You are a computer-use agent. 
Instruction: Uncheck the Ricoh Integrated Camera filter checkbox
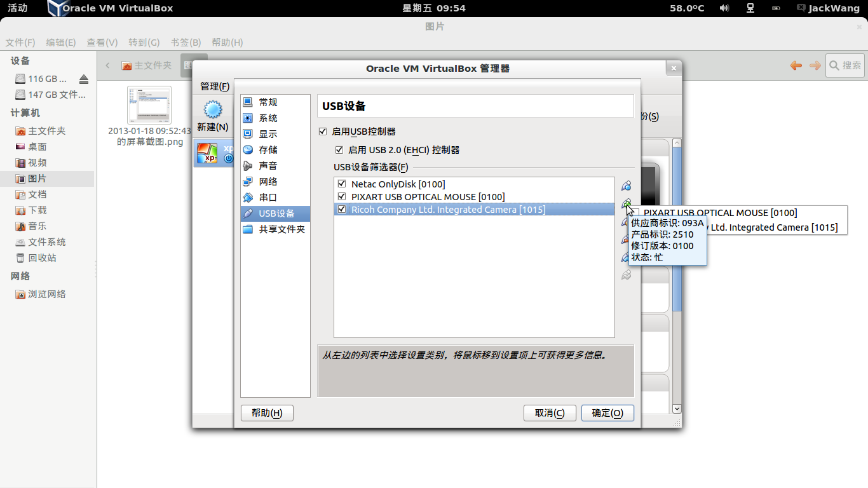tap(342, 210)
